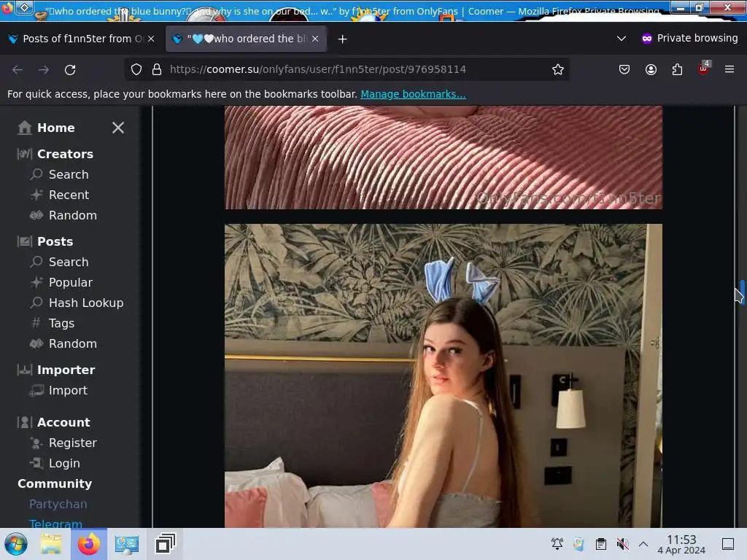Image resolution: width=747 pixels, height=560 pixels.
Task: Open Recent under Creators
Action: pos(69,195)
